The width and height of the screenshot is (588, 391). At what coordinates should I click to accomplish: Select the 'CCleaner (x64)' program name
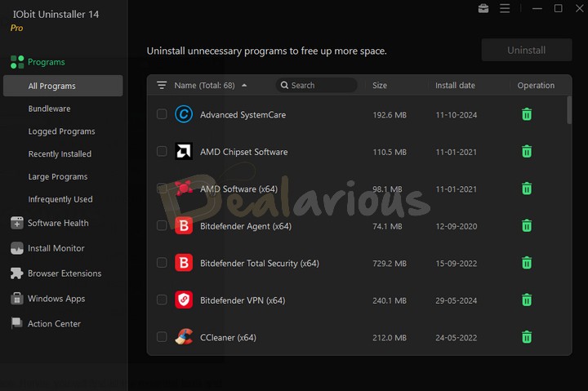228,337
